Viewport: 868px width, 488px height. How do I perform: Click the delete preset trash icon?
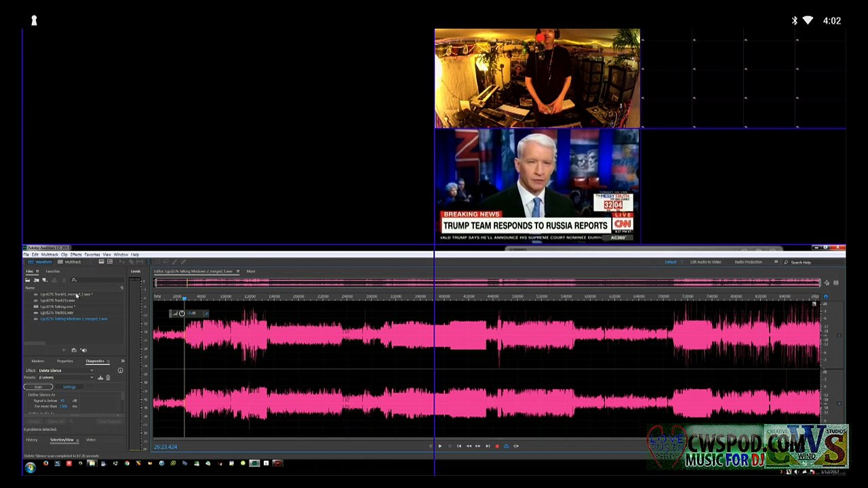pos(108,378)
